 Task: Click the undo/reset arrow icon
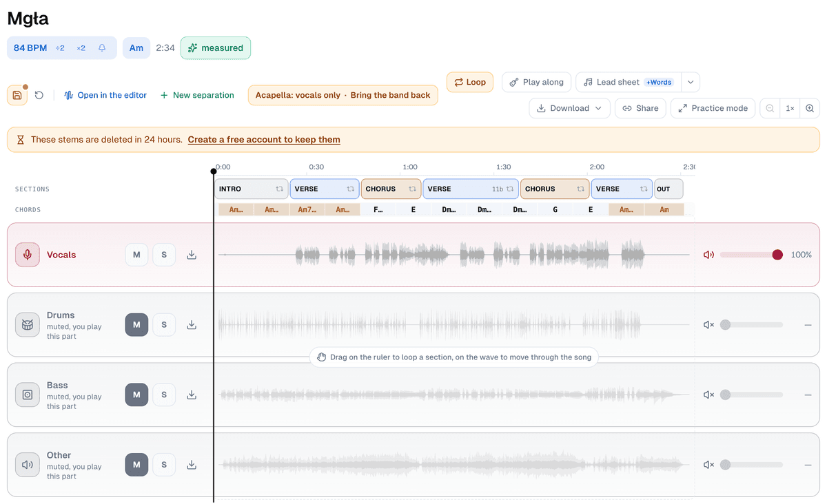[39, 95]
